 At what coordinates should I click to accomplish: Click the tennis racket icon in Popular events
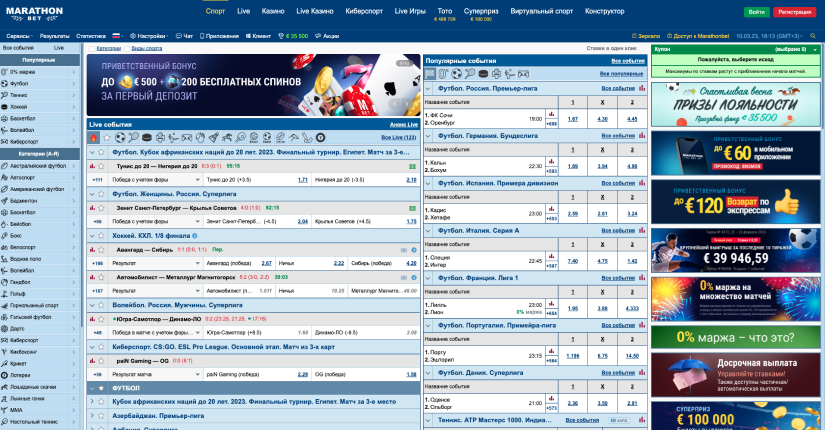468,73
